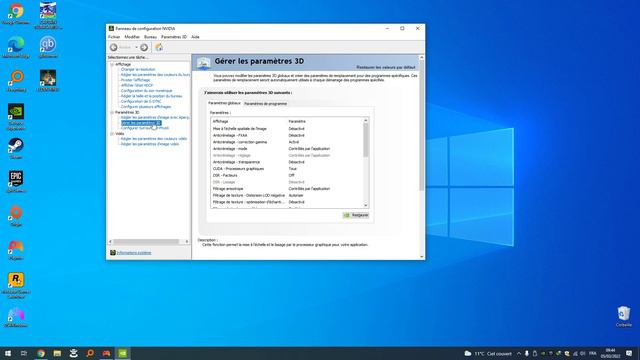This screenshot has width=640, height=360.
Task: Select Anticrénelage - FXAA setting row
Action: tap(287, 136)
